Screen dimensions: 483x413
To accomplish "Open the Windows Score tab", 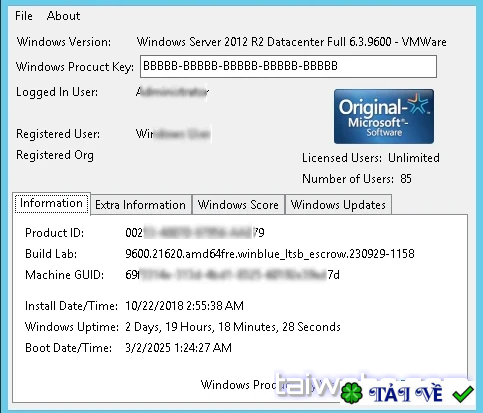I will 238,205.
